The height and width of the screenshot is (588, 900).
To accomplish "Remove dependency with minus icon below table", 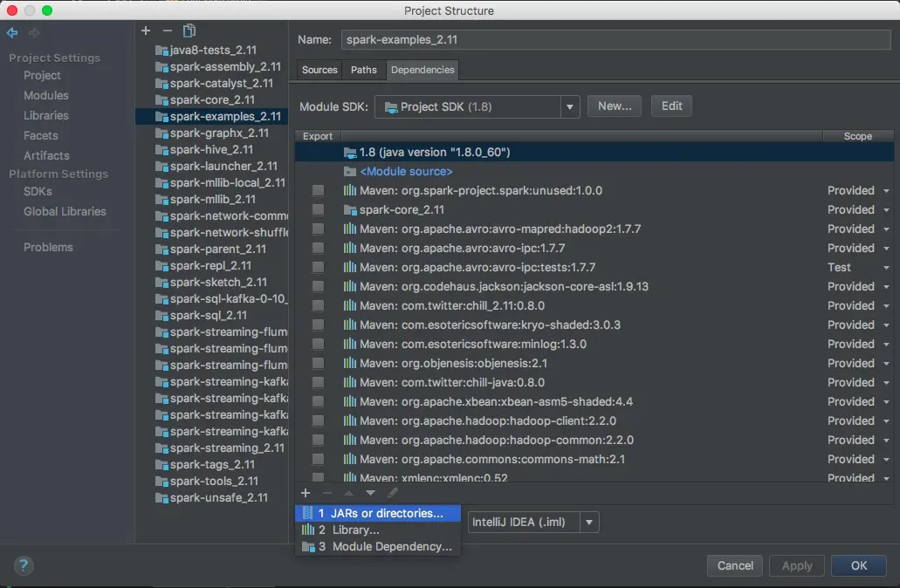I will coord(327,493).
